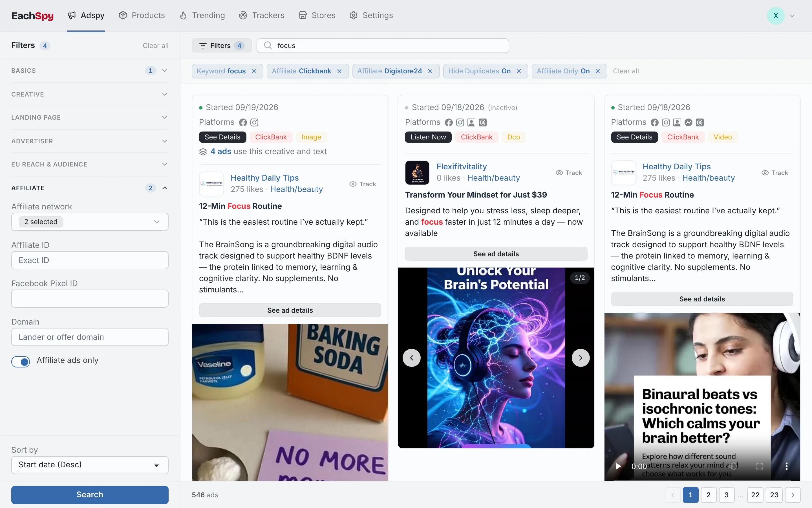Open the account menu chevron
This screenshot has height=508, width=812.
792,16
